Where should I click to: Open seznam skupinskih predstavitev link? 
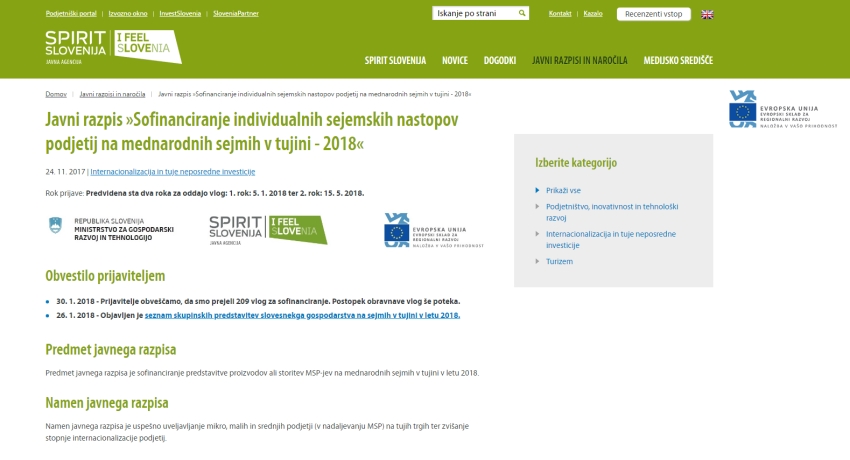[x=302, y=315]
